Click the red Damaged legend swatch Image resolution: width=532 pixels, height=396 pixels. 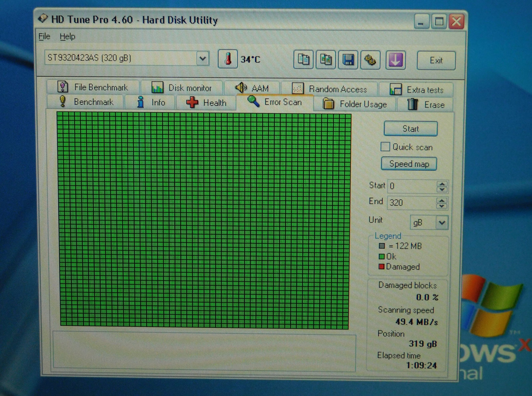point(382,266)
